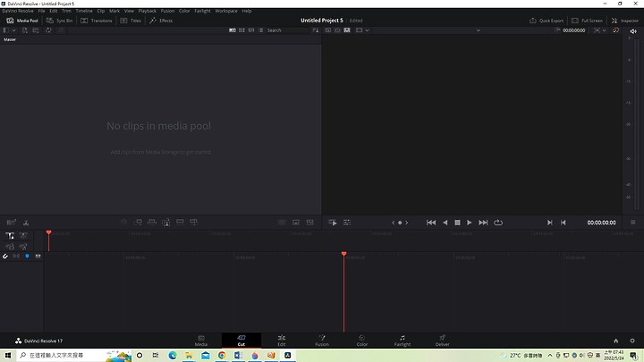Open the boring detector icon
644x362 pixels.
click(11, 223)
